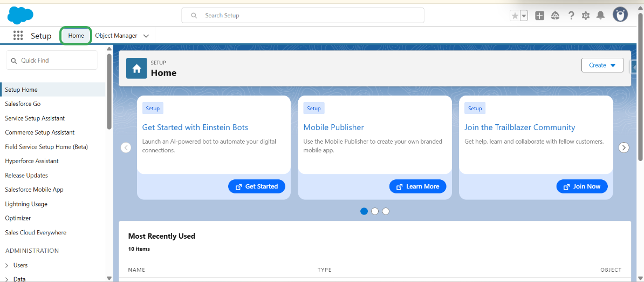Open the Create dropdown button
Image resolution: width=644 pixels, height=282 pixels.
602,65
